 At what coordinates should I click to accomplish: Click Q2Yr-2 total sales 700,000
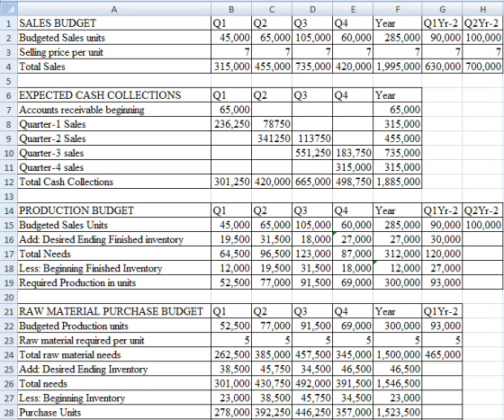point(482,67)
